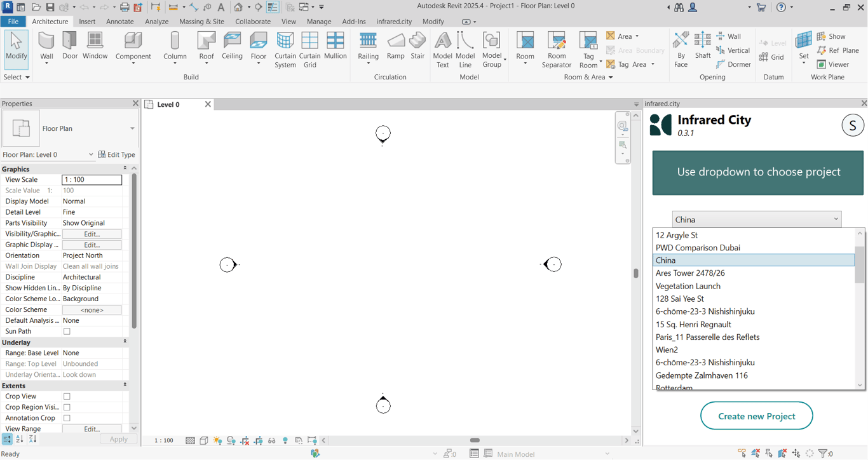868x460 pixels.
Task: Click Edit for Visibility/Graphics overrides
Action: tap(92, 234)
